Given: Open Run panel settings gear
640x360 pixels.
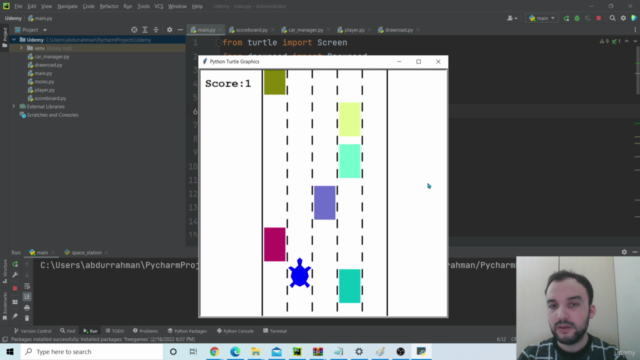Looking at the screenshot, I should (624, 252).
